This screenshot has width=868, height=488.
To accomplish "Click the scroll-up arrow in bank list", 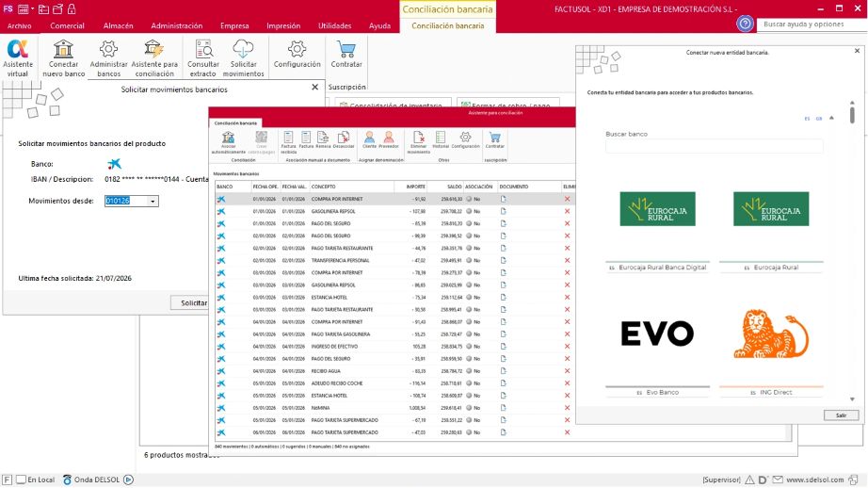I will [852, 103].
